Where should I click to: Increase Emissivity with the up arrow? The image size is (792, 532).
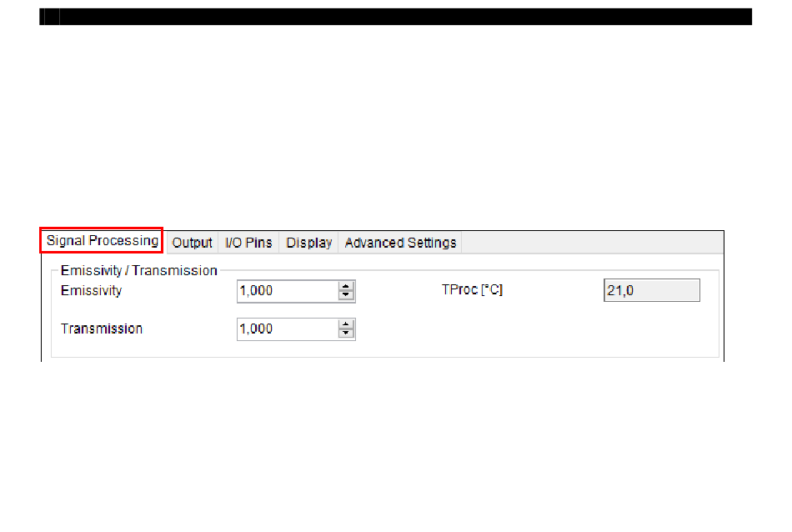(346, 287)
